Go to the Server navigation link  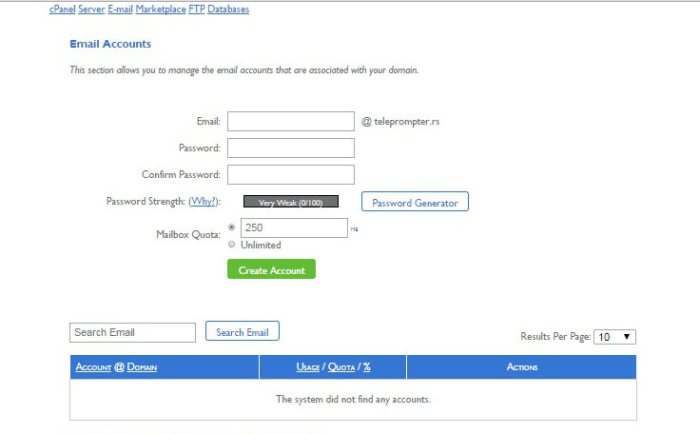(x=91, y=10)
